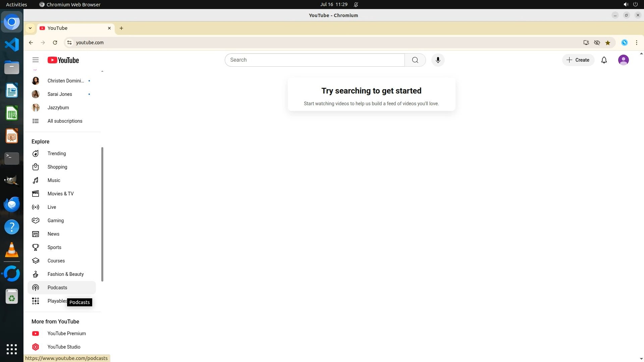Open Trending from Explore
The image size is (644, 362).
[x=56, y=154]
